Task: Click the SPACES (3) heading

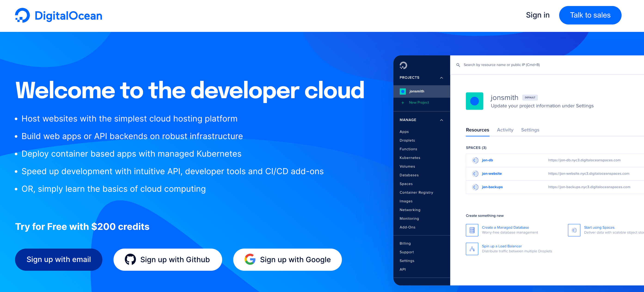Action: click(476, 148)
